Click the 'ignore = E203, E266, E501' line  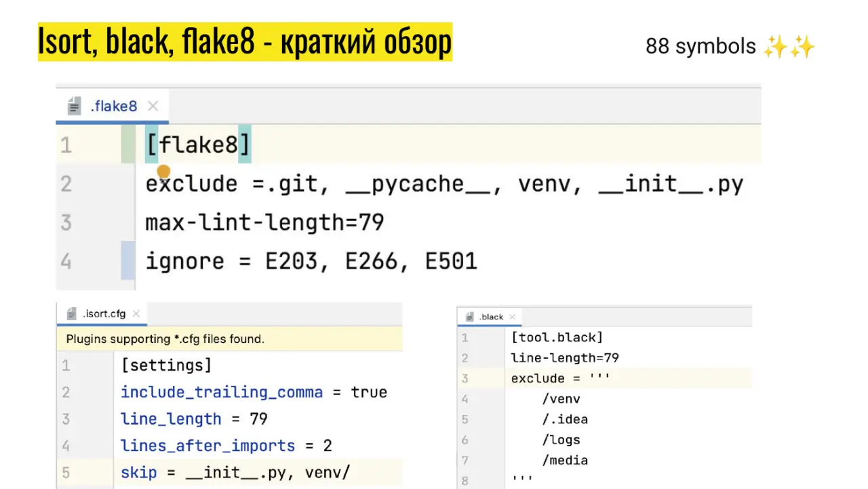[x=311, y=261]
